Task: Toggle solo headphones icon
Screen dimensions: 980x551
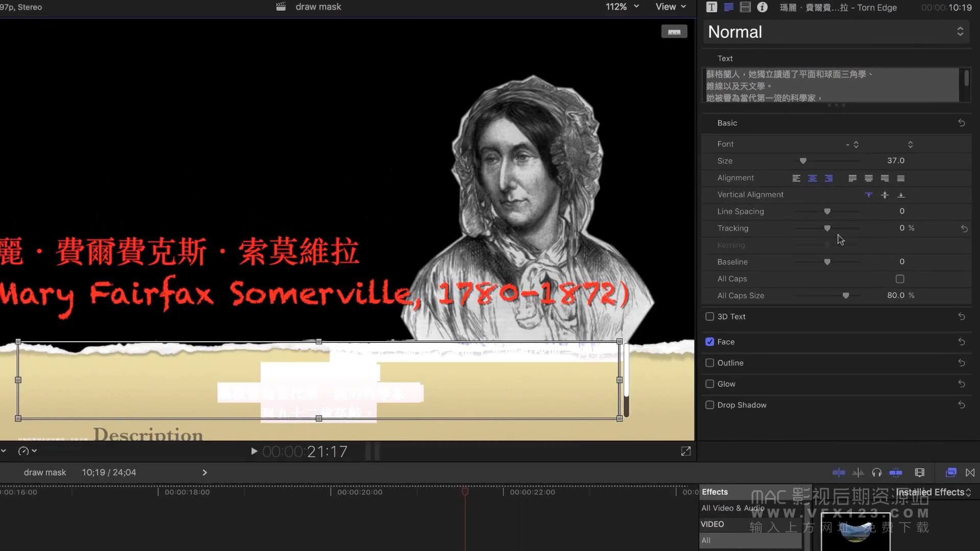Action: tap(877, 473)
